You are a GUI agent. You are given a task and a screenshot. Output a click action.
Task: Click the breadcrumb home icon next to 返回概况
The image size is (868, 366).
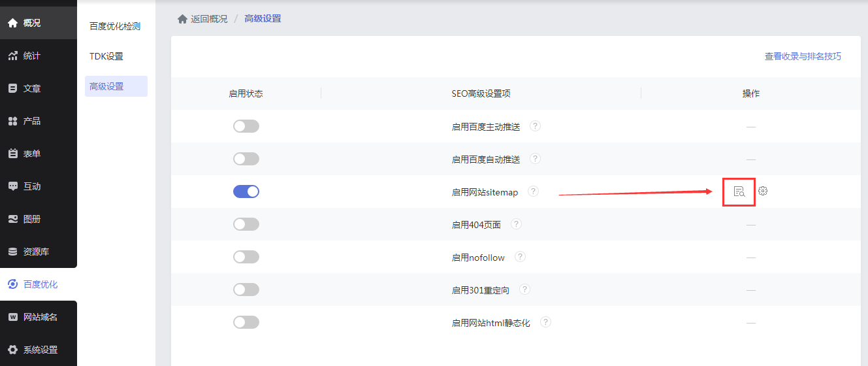(x=182, y=19)
